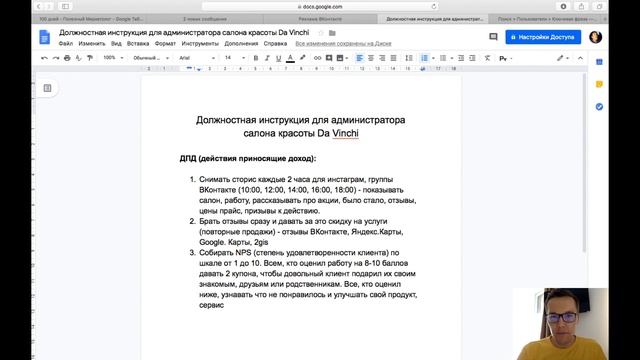Center align the text

pyautogui.click(x=371, y=58)
